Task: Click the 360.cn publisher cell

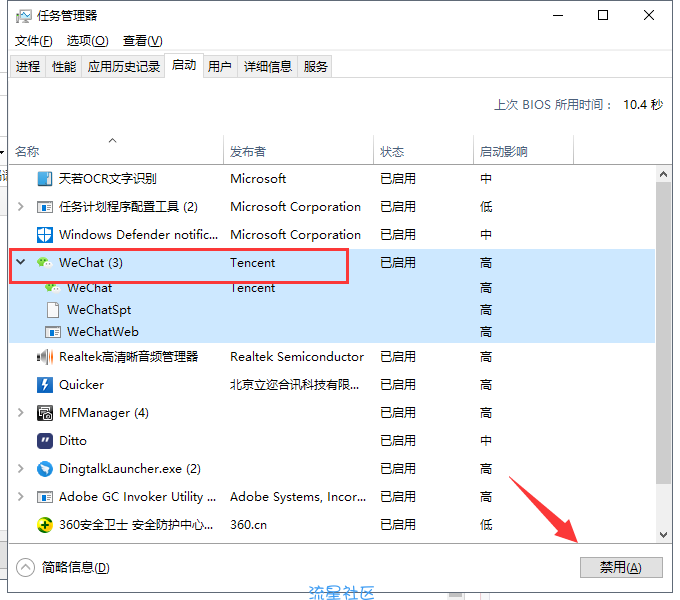Action: [248, 525]
